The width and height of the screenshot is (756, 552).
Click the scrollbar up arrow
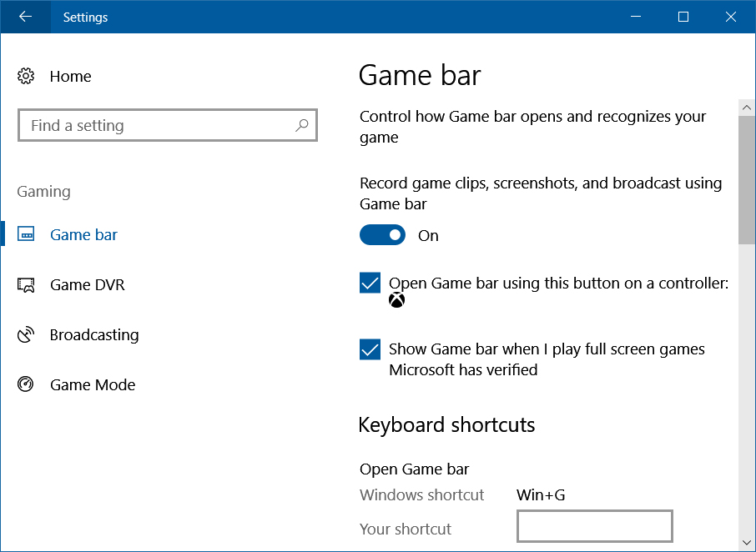(x=747, y=108)
